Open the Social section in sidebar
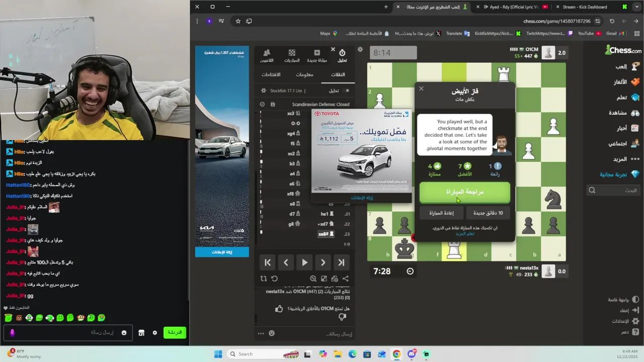Viewport: 644px width, 362px height. coord(624,144)
